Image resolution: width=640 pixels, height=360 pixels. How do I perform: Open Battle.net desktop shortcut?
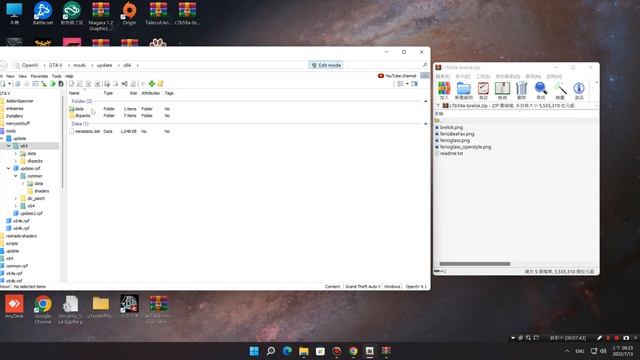point(43,13)
